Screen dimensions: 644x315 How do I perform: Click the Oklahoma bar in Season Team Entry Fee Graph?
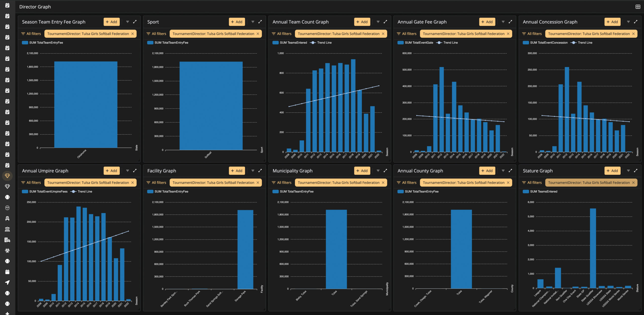[86, 105]
